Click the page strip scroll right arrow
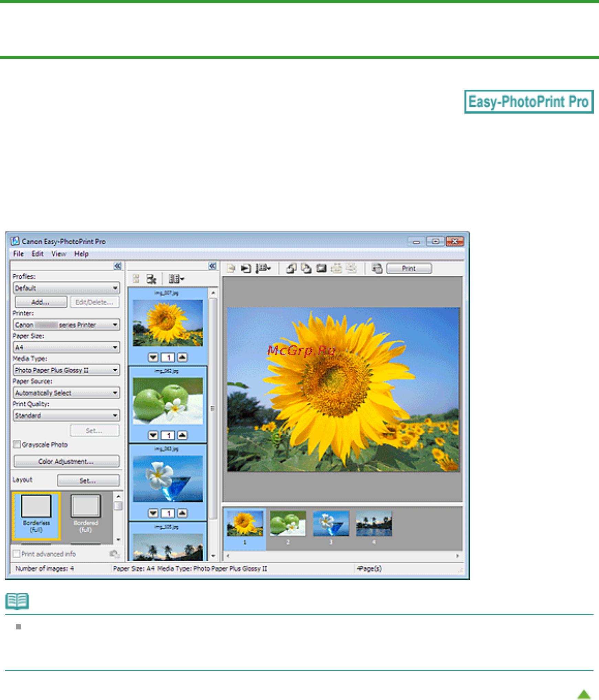Image resolution: width=599 pixels, height=700 pixels. point(458,556)
